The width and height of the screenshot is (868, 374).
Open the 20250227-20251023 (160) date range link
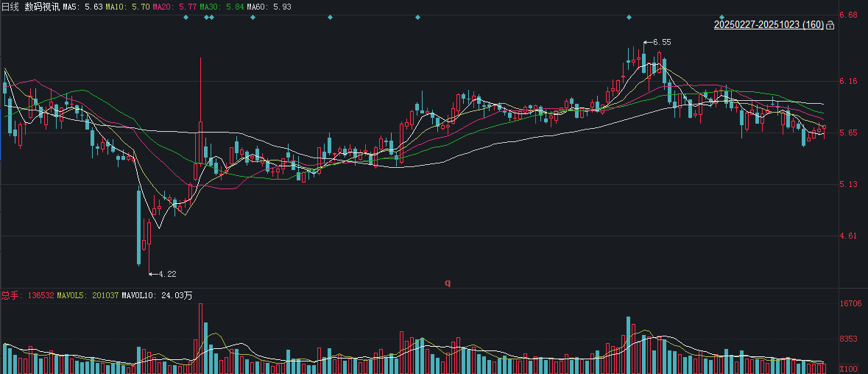[x=769, y=25]
